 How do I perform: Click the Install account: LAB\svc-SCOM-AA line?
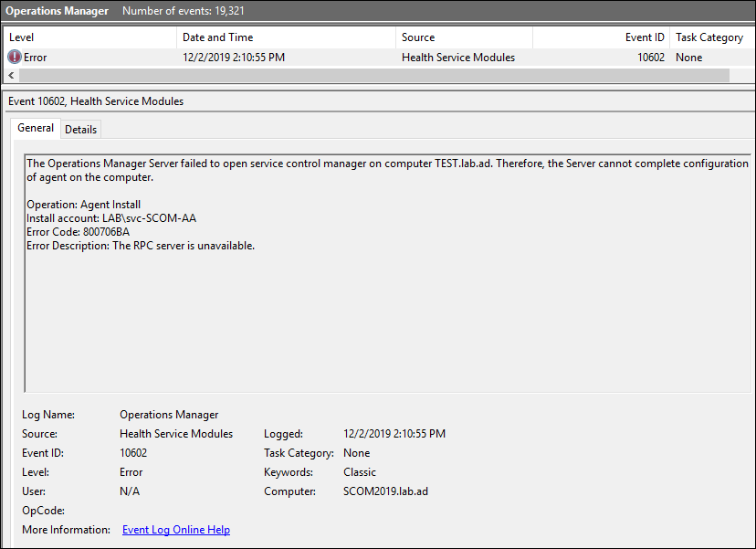(111, 218)
